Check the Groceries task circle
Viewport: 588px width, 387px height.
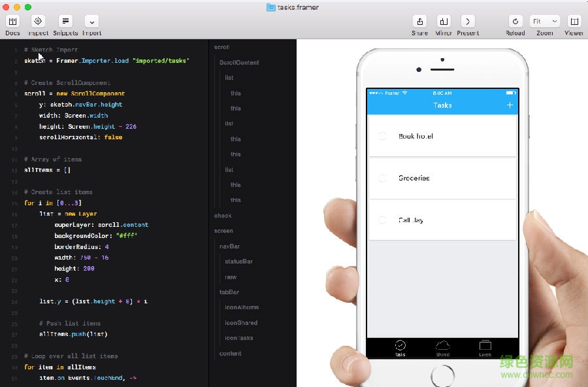[383, 178]
